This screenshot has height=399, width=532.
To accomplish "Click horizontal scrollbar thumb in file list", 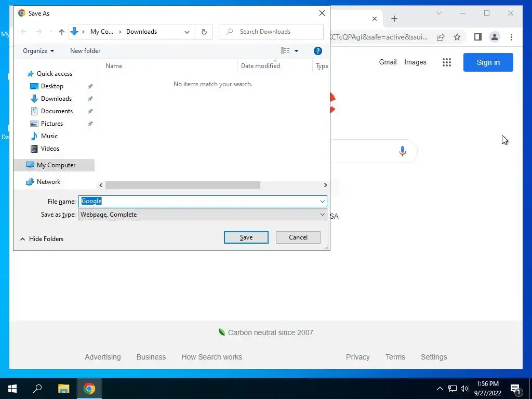I will pyautogui.click(x=182, y=185).
